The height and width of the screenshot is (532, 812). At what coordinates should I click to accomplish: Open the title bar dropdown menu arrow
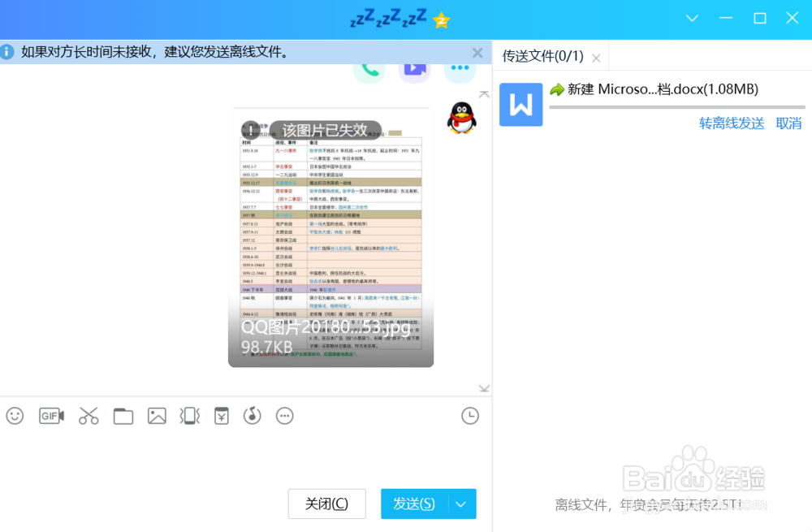[x=692, y=19]
